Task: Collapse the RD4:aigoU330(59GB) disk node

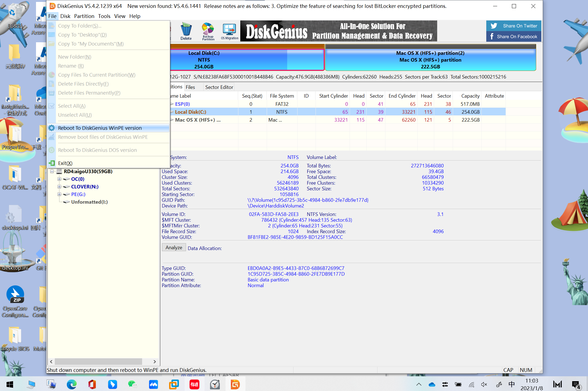Action: pos(52,171)
